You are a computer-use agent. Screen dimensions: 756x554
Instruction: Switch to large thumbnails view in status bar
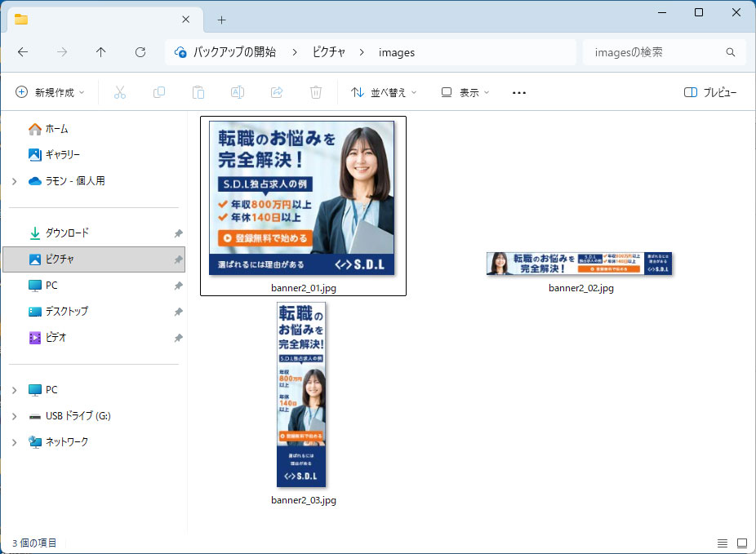coord(742,543)
